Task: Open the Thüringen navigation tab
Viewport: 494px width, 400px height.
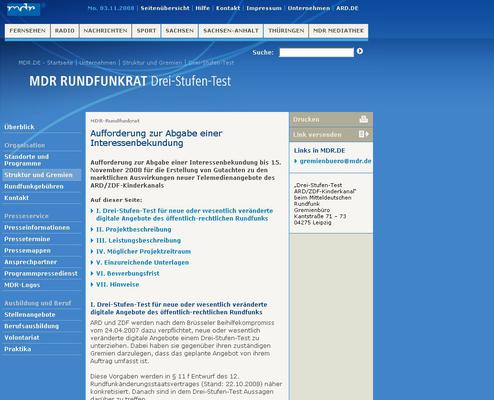Action: (286, 31)
